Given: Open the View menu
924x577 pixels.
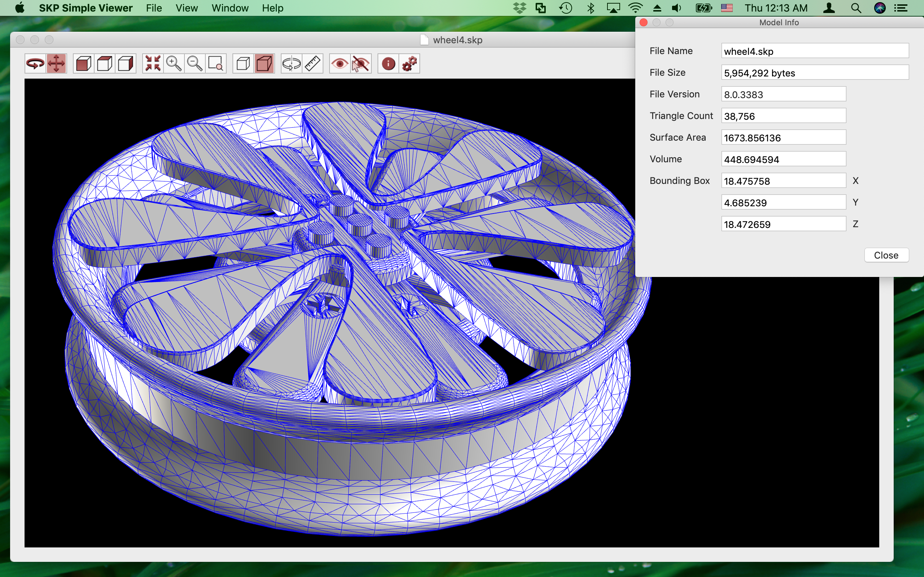Looking at the screenshot, I should tap(186, 8).
